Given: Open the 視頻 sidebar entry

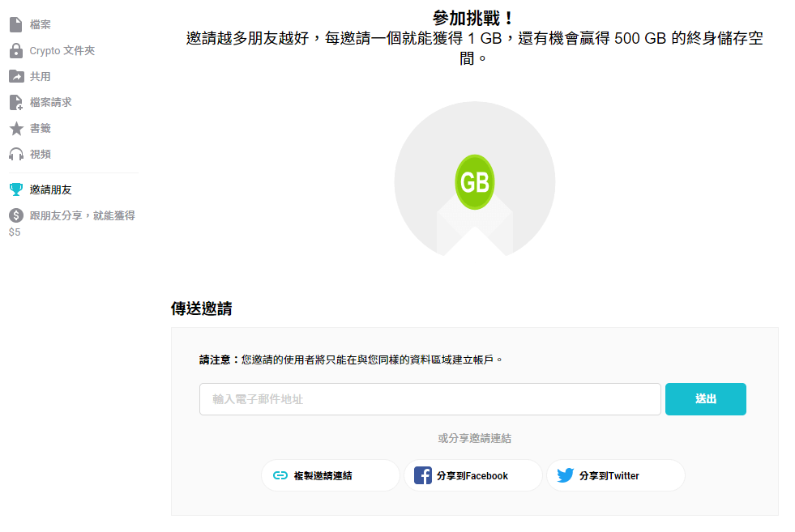Looking at the screenshot, I should [x=40, y=154].
